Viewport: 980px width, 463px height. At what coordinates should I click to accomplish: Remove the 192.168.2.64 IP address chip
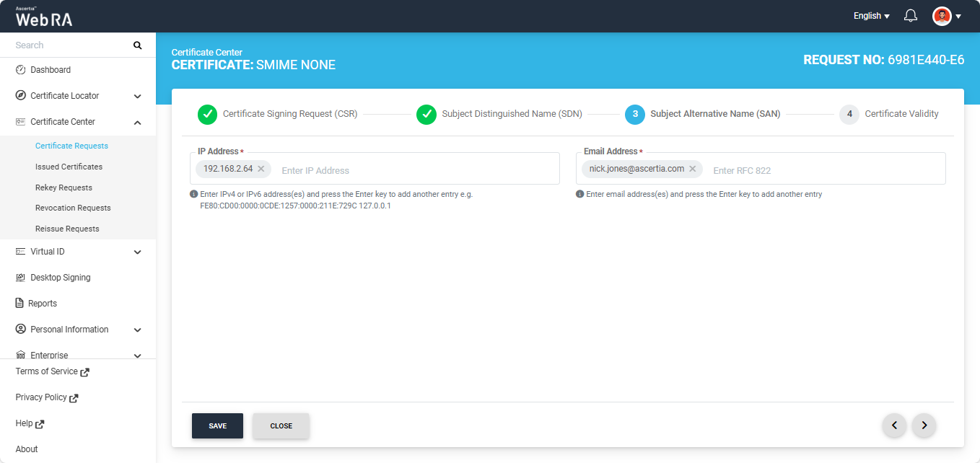[x=261, y=169]
